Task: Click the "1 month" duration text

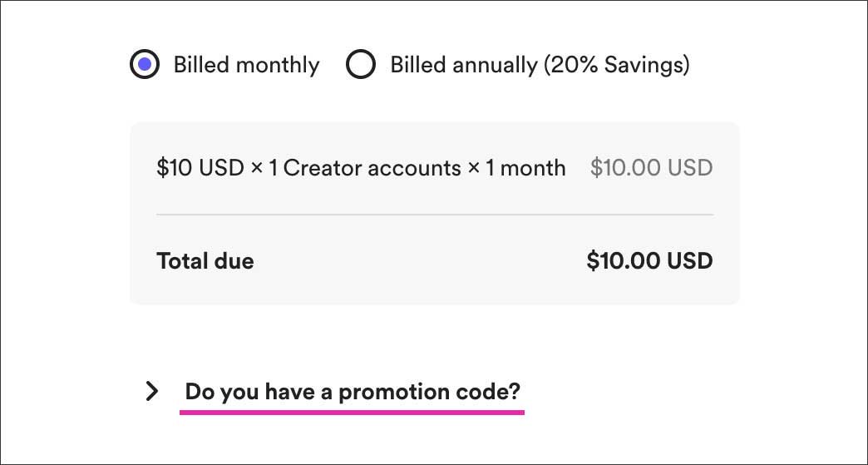Action: click(x=525, y=168)
